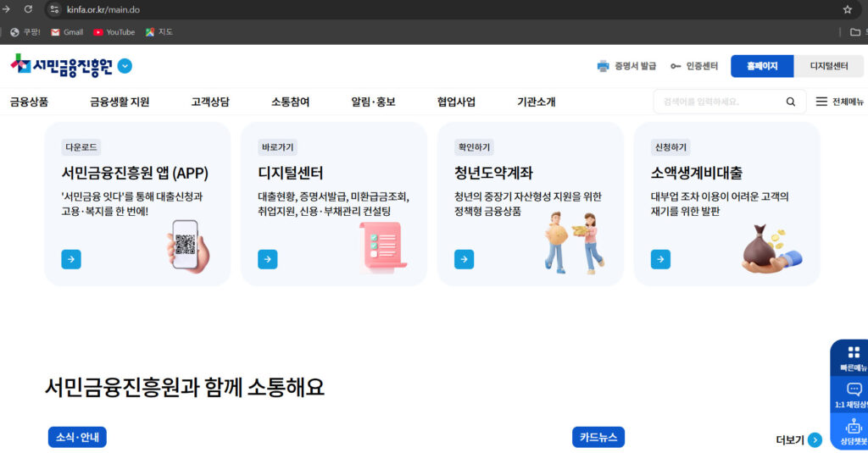The image size is (868, 453).
Task: Click arrow button on 디지털센터 card
Action: pos(267,259)
